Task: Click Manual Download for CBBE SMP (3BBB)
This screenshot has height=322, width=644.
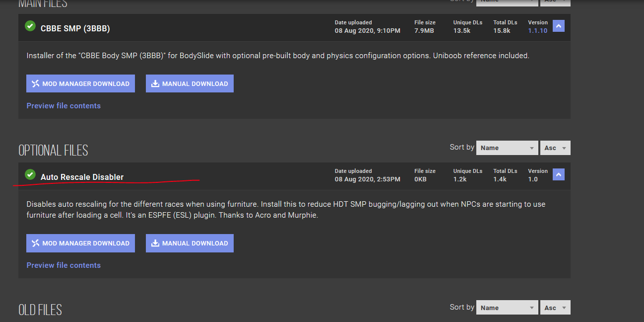Action: coord(190,83)
